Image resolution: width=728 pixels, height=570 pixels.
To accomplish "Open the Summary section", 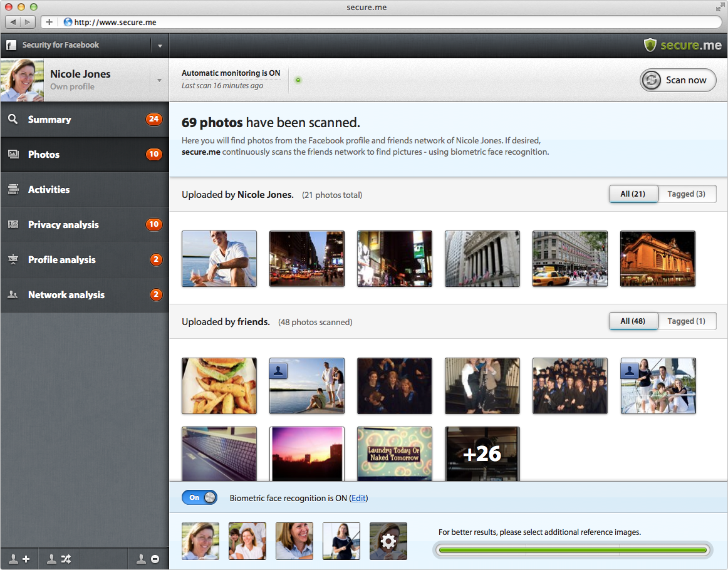I will tap(85, 119).
